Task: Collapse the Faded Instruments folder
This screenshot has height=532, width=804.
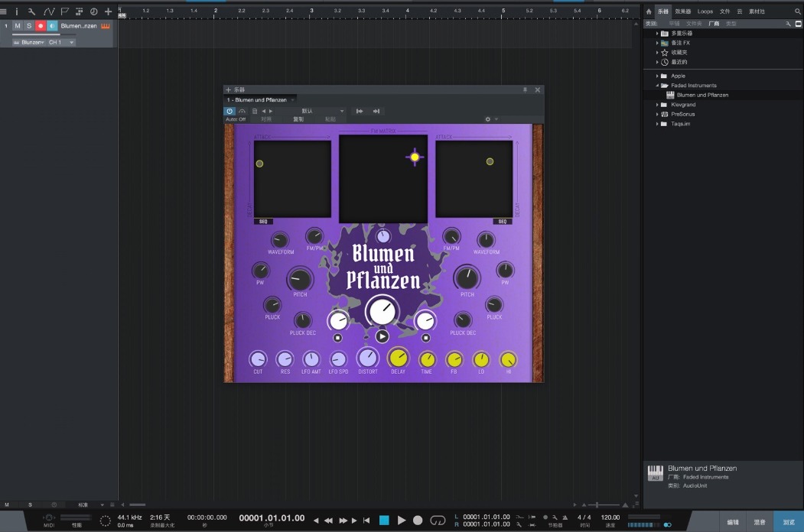Action: tap(657, 86)
